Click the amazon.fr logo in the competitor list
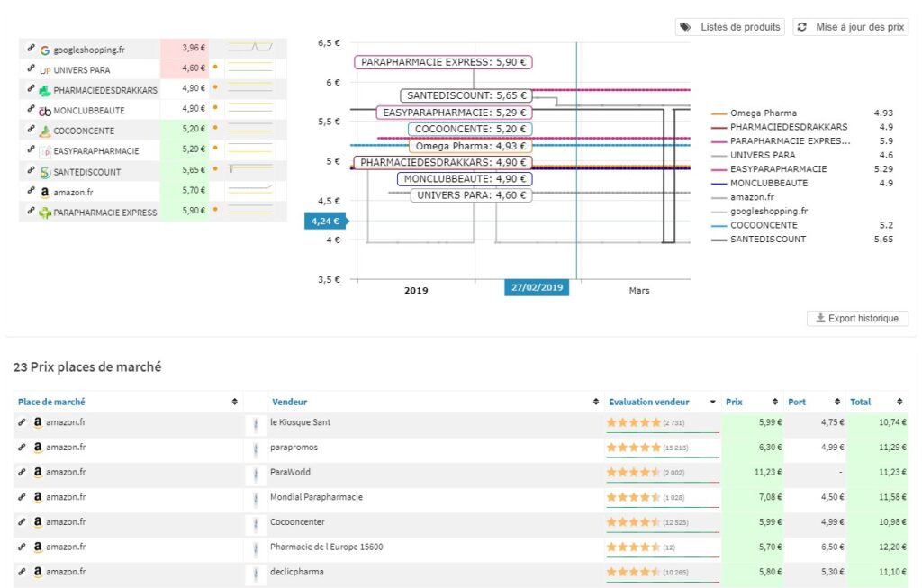 pyautogui.click(x=44, y=192)
